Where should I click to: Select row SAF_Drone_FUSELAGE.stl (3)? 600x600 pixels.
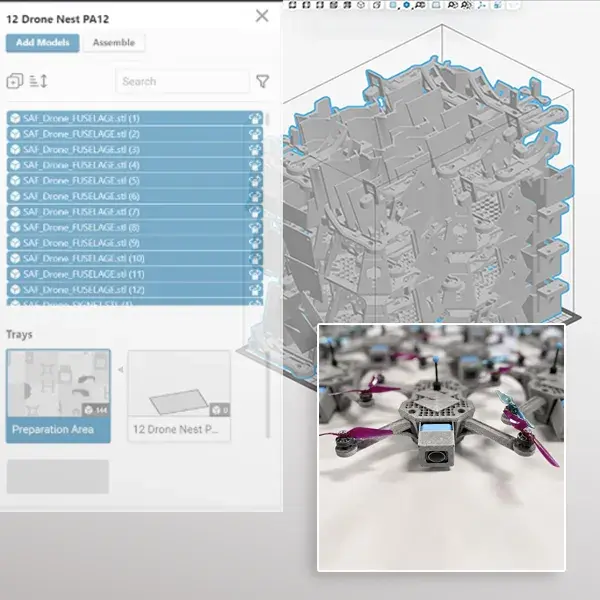click(x=135, y=150)
